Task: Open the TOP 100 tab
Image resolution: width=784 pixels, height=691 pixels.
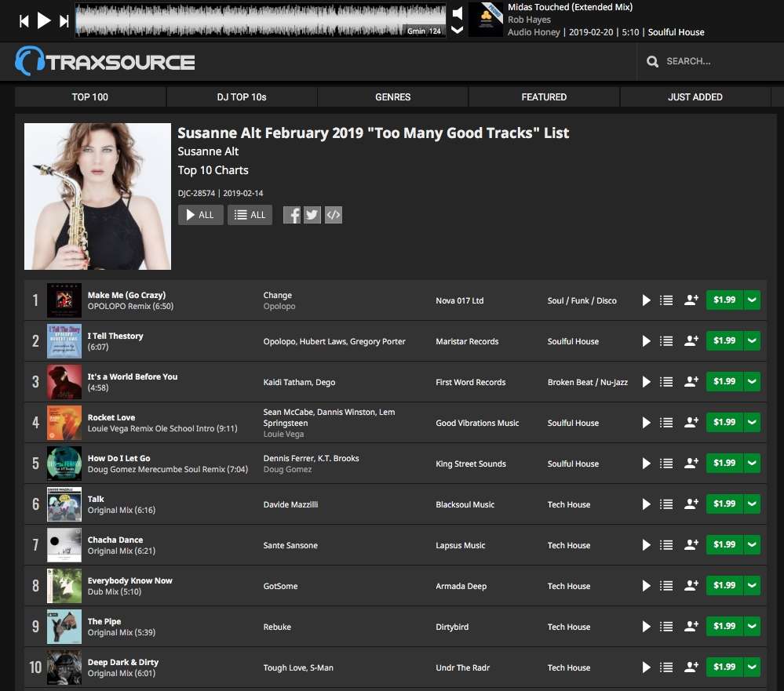Action: pyautogui.click(x=90, y=97)
